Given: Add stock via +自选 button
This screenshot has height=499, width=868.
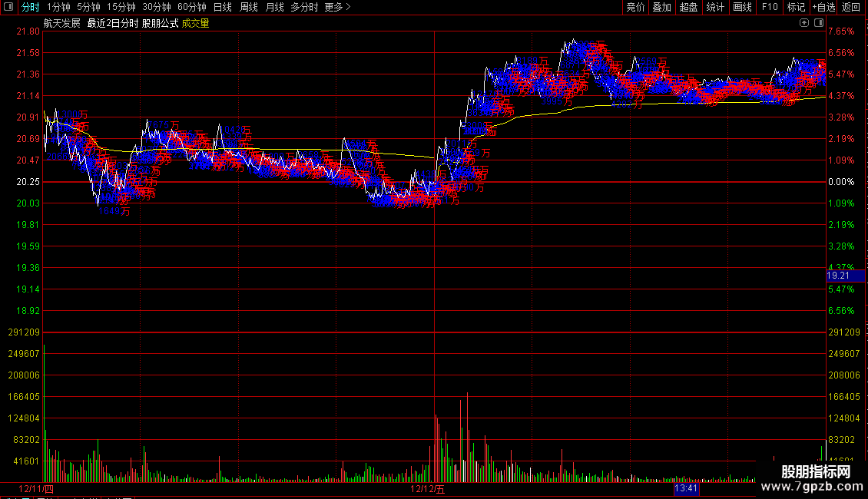Looking at the screenshot, I should (x=823, y=7).
